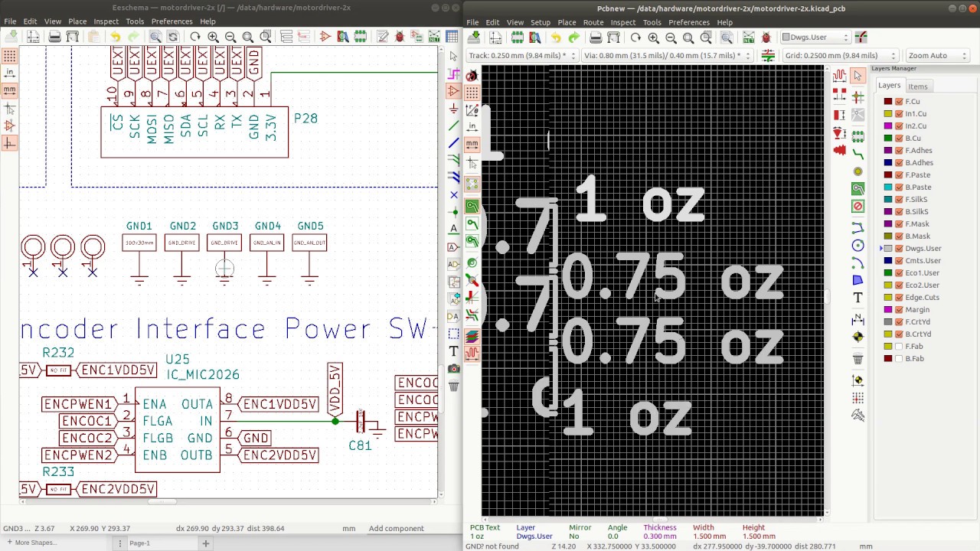Viewport: 980px width, 551px height.
Task: Open electrical rules check (ladybug) in Eeschema
Action: [399, 36]
